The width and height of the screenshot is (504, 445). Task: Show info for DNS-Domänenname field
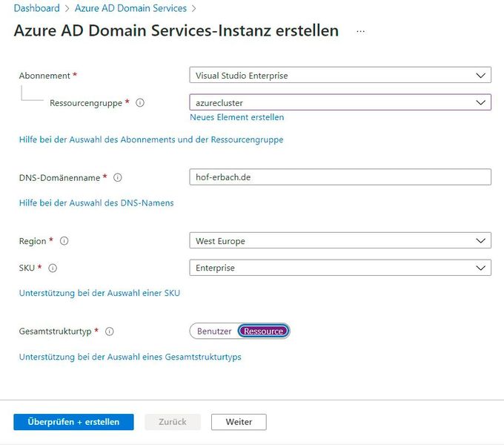(x=118, y=177)
